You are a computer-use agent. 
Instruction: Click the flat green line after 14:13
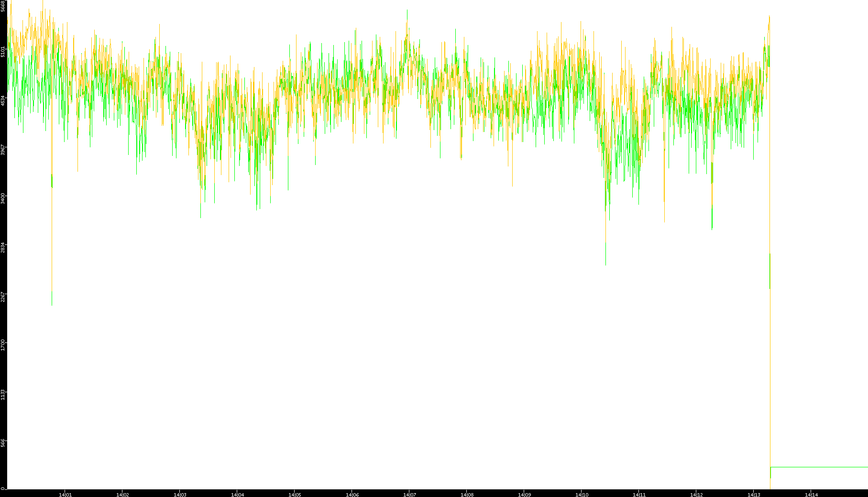coord(818,467)
